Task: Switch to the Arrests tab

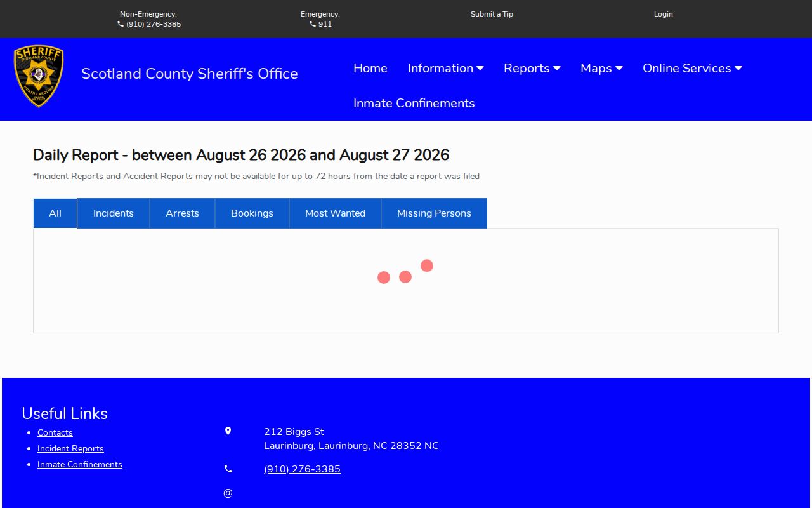Action: 183,213
